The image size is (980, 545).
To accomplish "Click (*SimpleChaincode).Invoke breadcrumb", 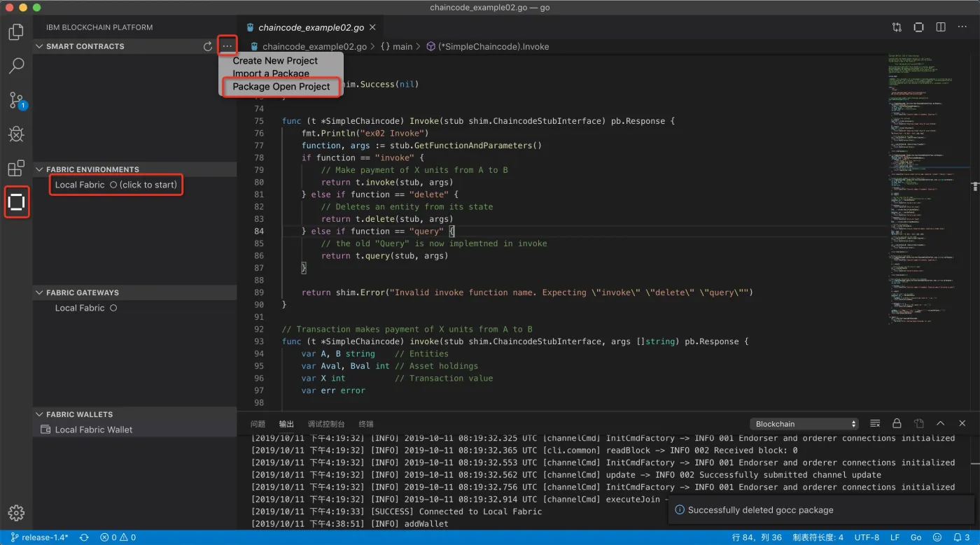I will (x=488, y=46).
